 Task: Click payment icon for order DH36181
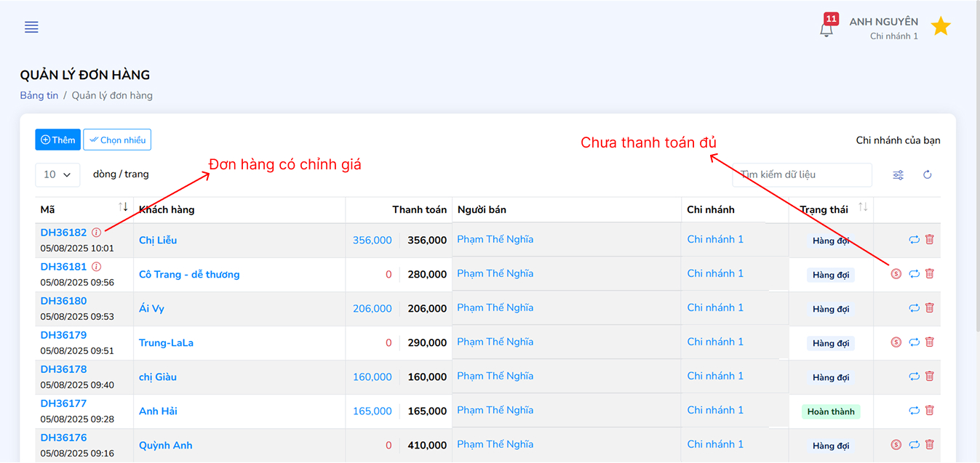(x=896, y=274)
